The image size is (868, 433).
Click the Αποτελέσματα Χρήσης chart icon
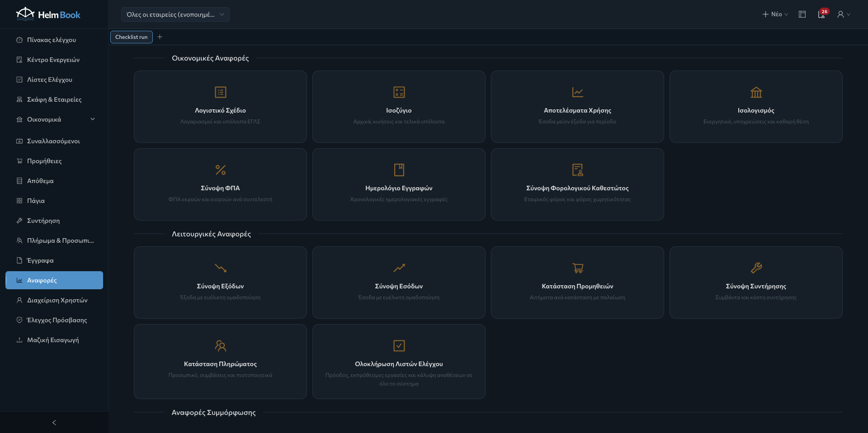tap(577, 92)
